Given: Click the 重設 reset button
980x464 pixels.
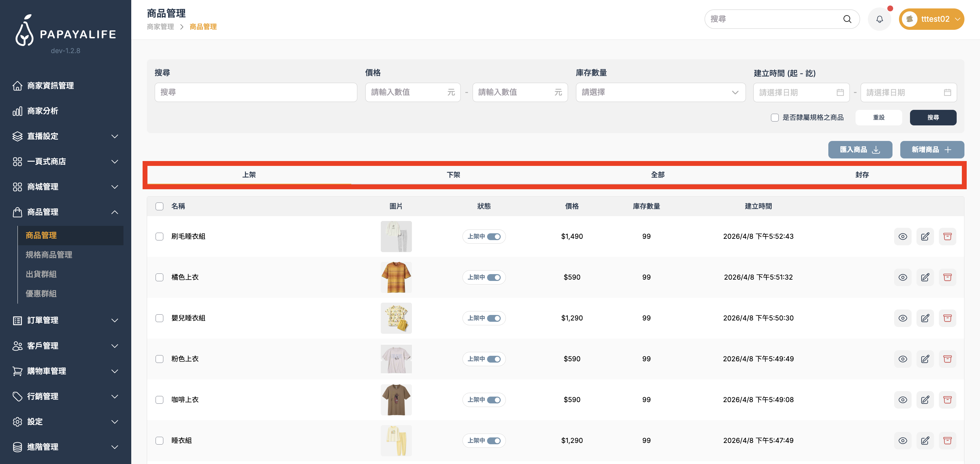Looking at the screenshot, I should 879,118.
